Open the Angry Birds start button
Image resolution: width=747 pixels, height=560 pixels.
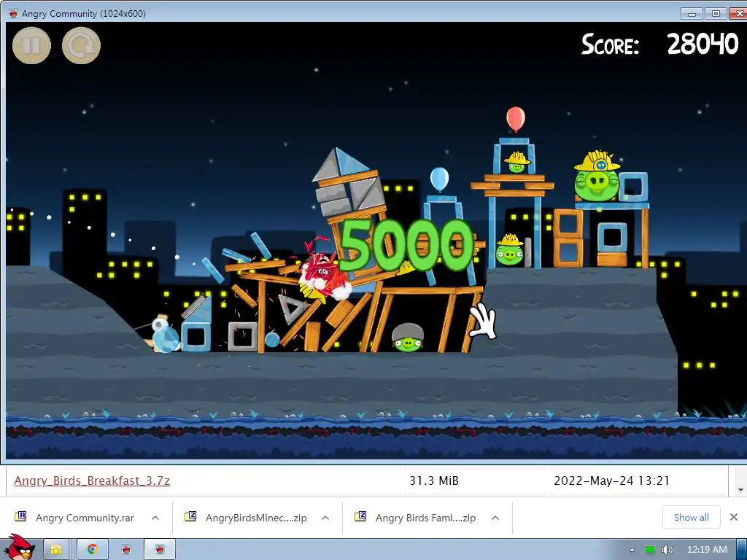[x=19, y=548]
